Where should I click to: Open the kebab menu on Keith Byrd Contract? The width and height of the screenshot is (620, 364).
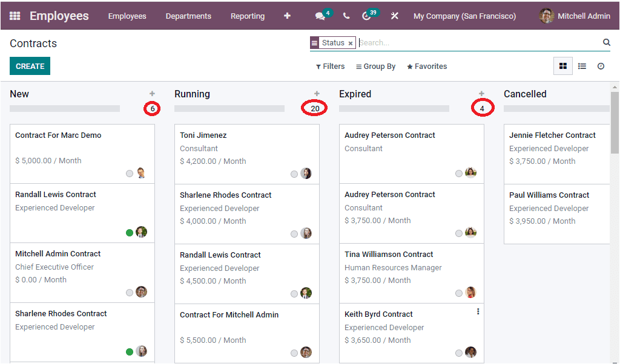[478, 311]
